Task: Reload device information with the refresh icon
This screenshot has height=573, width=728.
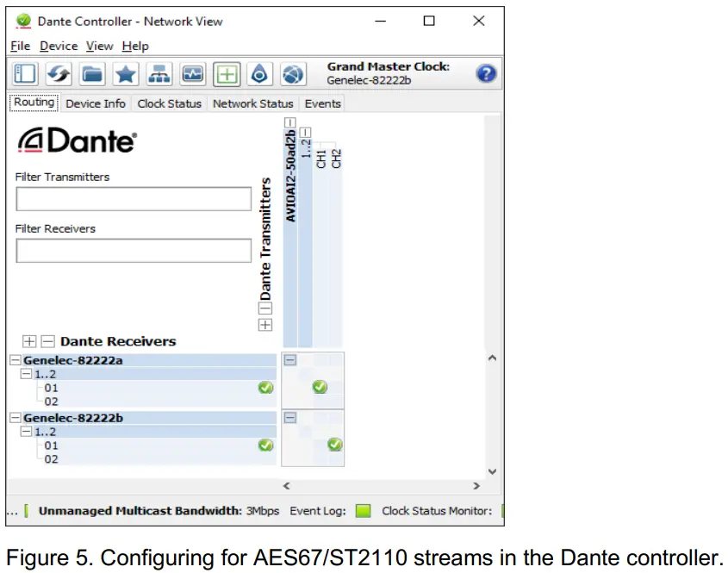Action: (x=59, y=74)
